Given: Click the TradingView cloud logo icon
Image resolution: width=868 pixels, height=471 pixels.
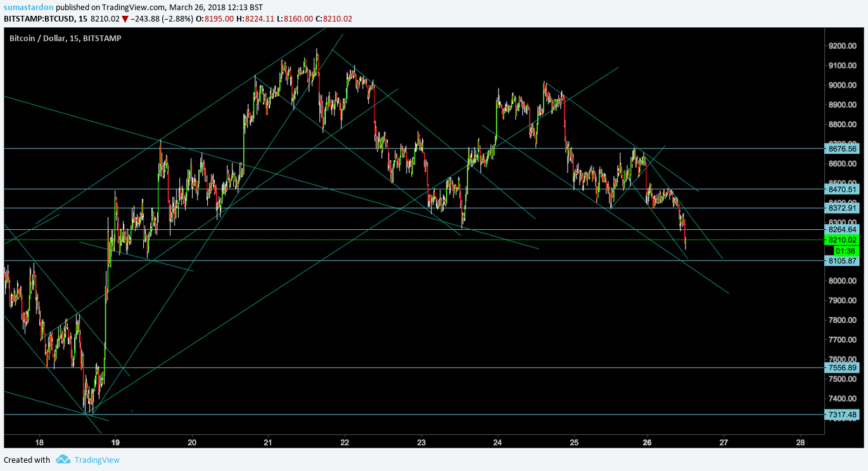Looking at the screenshot, I should [x=63, y=460].
